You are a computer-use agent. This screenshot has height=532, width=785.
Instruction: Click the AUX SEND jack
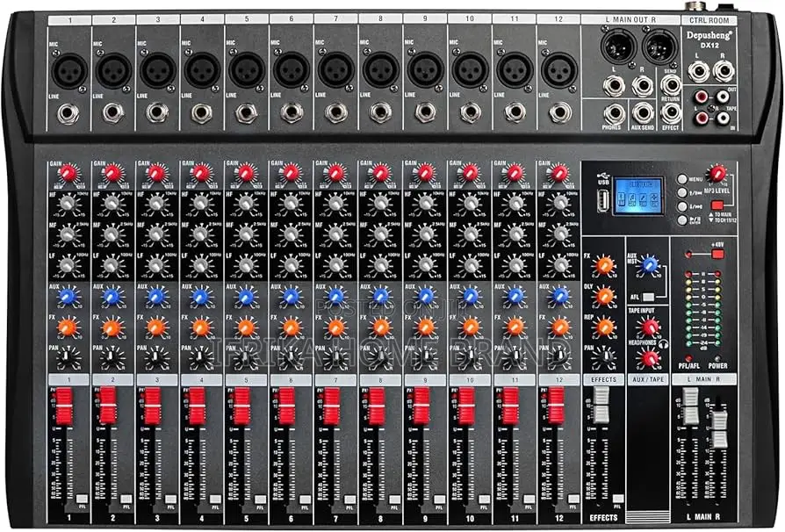pos(643,113)
